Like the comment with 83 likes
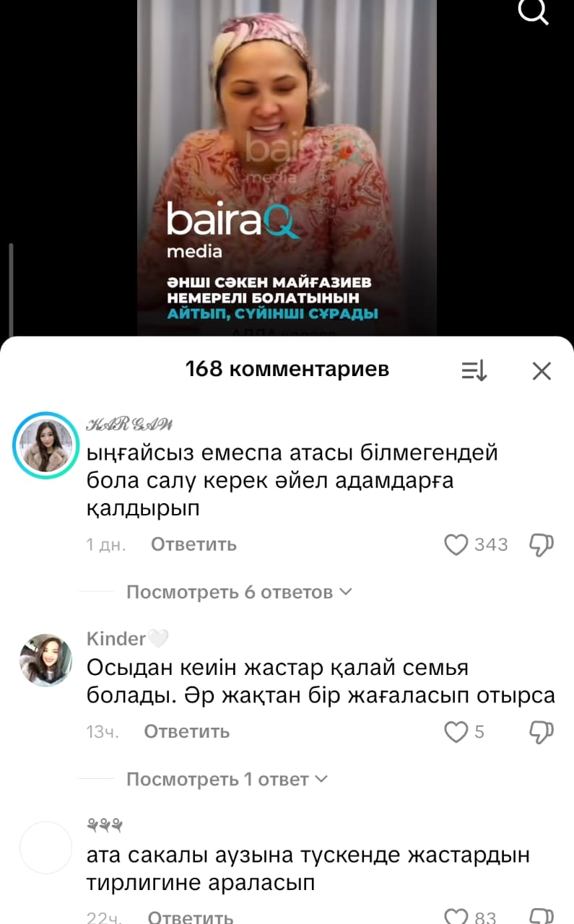Viewport: 574px width, 924px height. click(x=456, y=917)
